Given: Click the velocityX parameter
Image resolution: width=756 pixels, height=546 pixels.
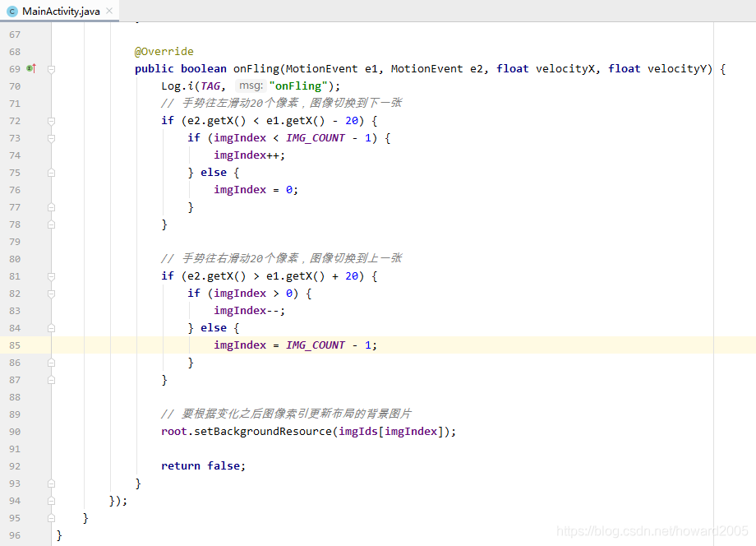Looking at the screenshot, I should pos(565,69).
